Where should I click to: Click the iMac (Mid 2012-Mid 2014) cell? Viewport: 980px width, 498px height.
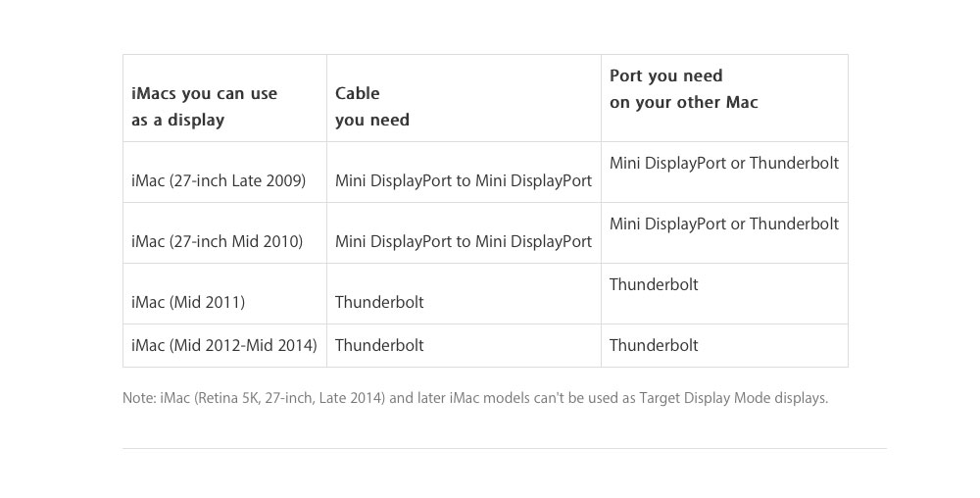point(224,345)
